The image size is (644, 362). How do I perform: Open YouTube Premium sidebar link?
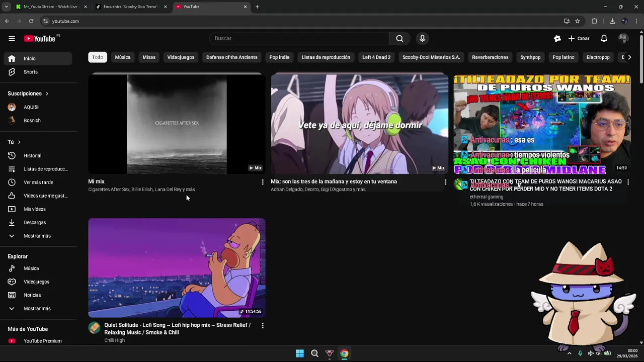(38, 341)
